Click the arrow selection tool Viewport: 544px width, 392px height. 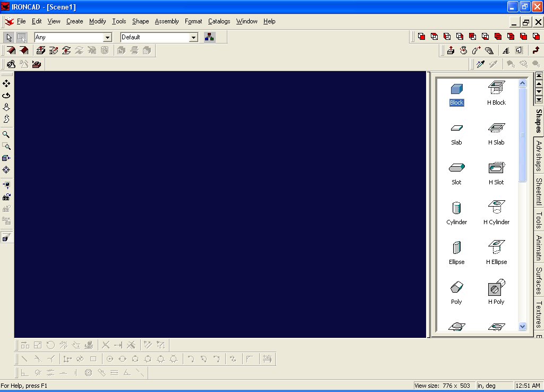point(9,37)
